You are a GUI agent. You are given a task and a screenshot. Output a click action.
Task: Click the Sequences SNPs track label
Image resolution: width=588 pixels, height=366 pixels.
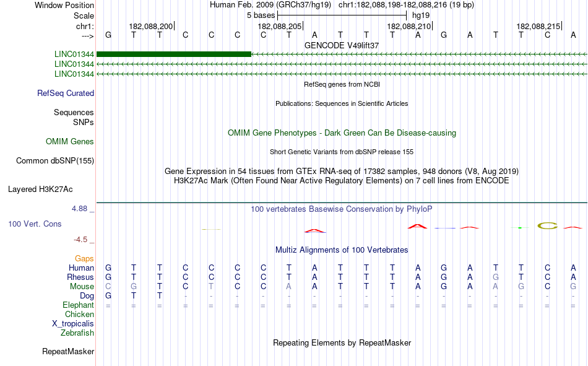pyautogui.click(x=74, y=117)
